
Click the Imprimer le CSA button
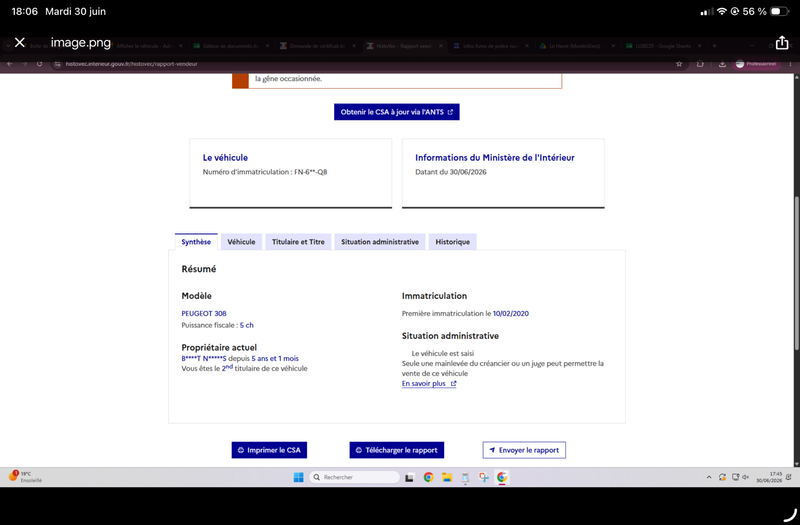269,450
